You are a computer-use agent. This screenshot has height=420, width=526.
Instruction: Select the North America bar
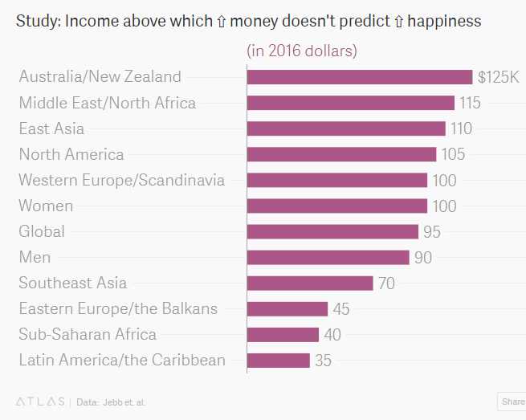point(341,154)
